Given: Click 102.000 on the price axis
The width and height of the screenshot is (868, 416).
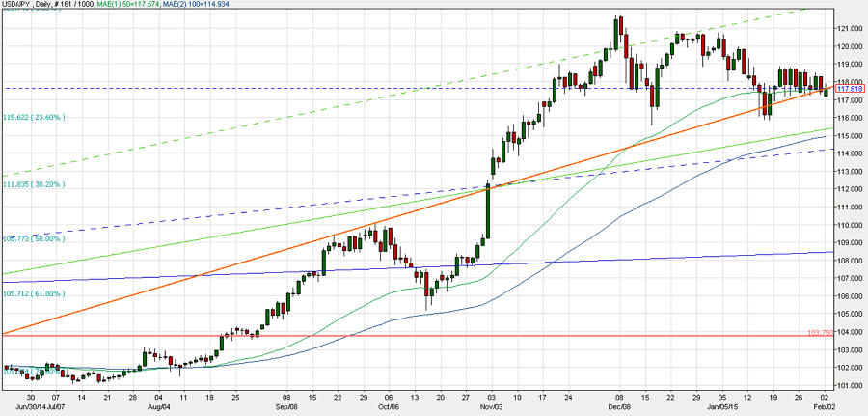Looking at the screenshot, I should 851,367.
